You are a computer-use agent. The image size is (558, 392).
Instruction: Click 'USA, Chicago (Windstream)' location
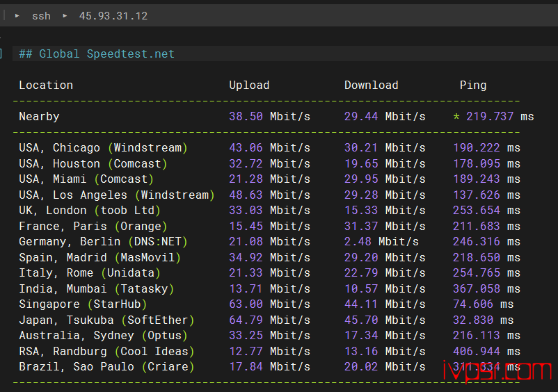103,148
